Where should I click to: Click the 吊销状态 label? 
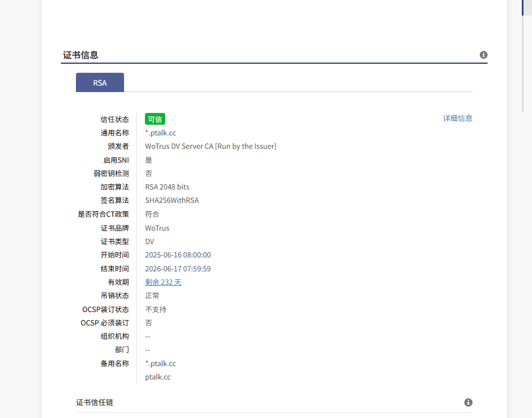click(114, 296)
